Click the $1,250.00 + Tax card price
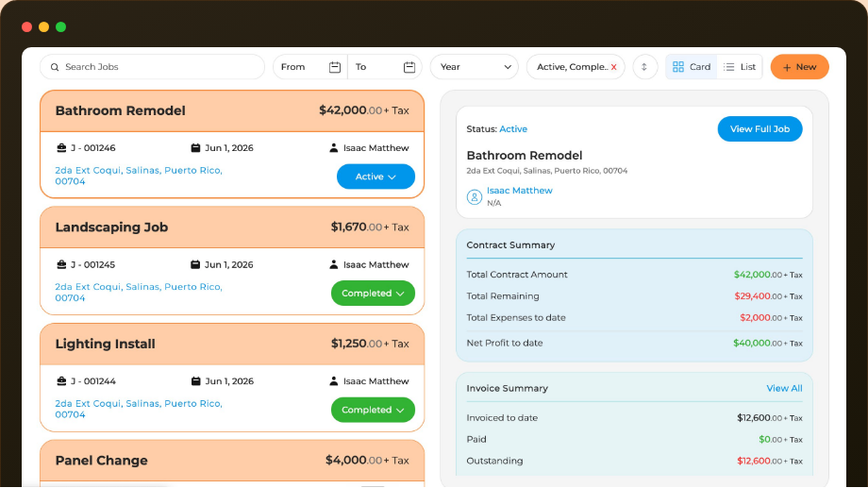868x488 pixels. click(370, 344)
